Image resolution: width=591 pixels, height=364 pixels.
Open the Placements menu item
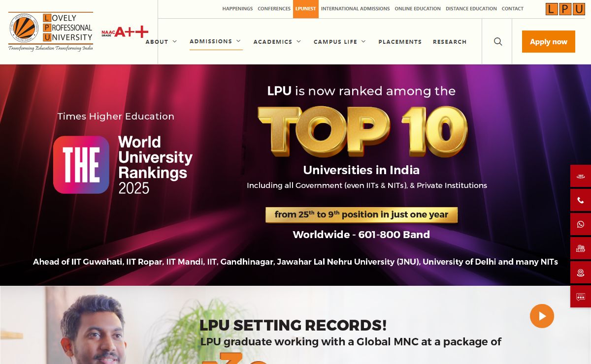pos(400,42)
